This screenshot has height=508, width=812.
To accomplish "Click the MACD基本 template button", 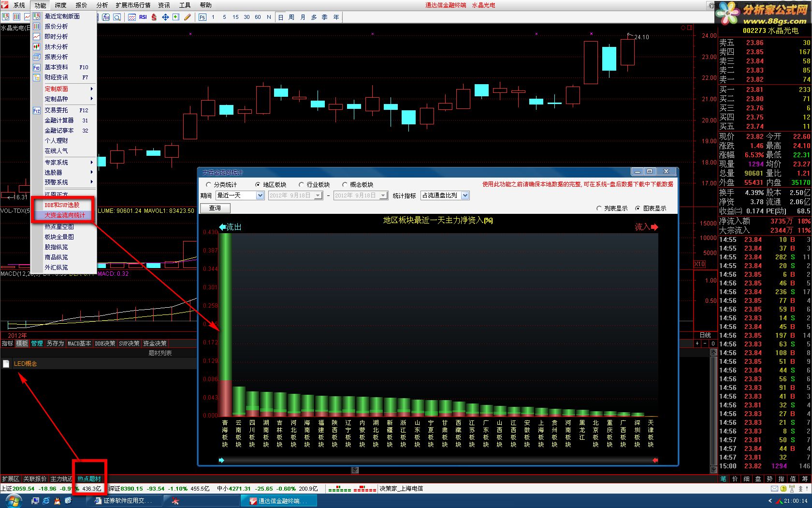I will click(79, 343).
